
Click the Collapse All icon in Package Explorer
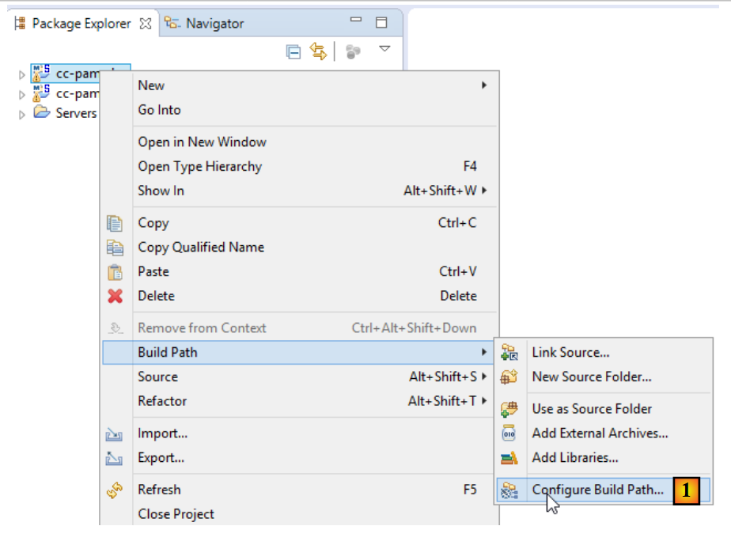[x=294, y=52]
